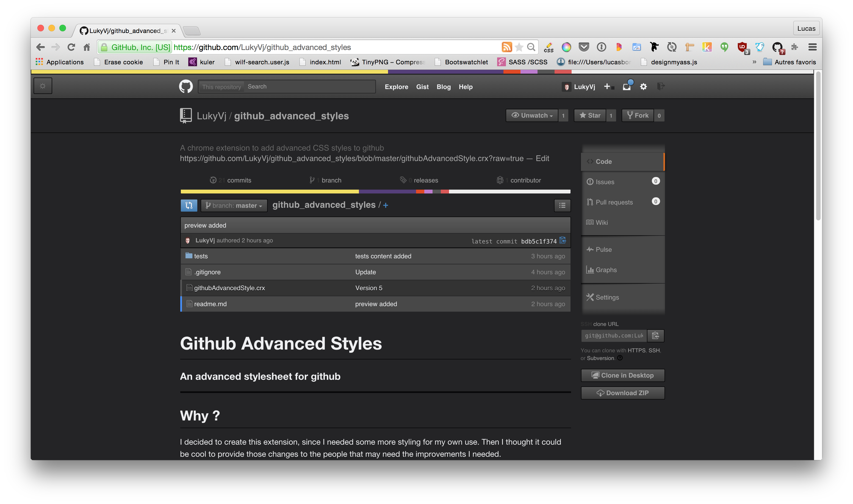Open the Wiki tab

click(x=622, y=222)
